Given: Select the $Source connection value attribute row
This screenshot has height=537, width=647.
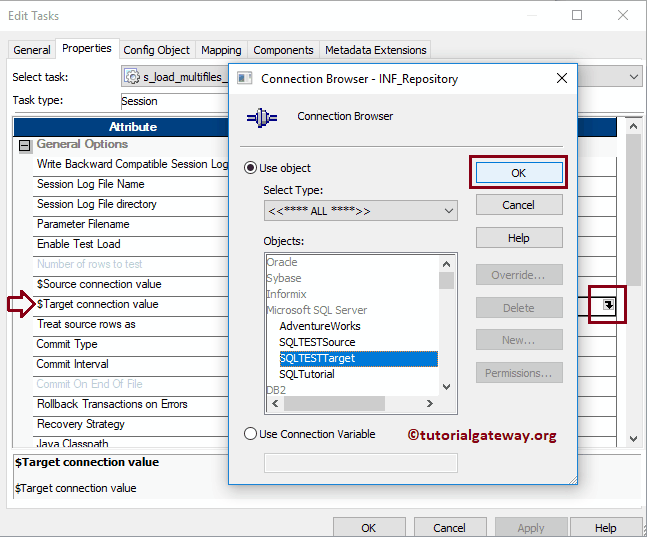Looking at the screenshot, I should [131, 284].
